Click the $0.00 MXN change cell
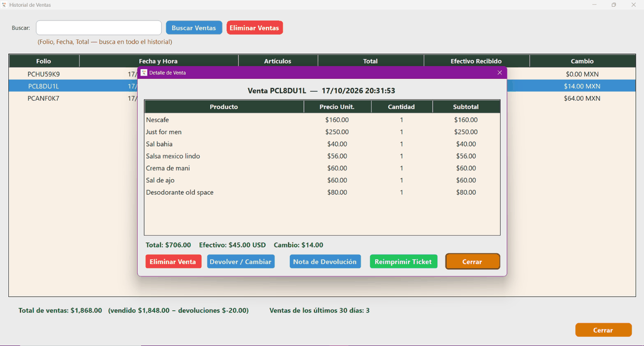This screenshot has width=644, height=346. tap(583, 74)
